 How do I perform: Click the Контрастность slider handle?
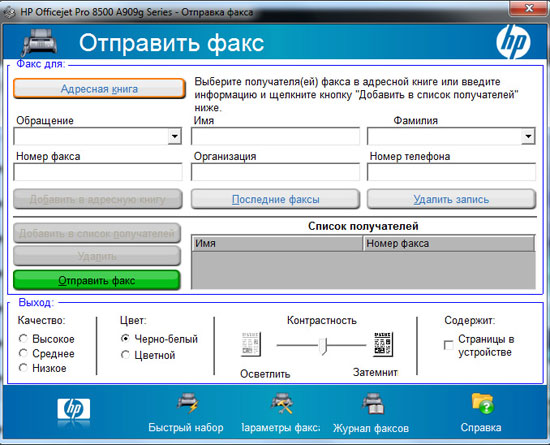323,346
